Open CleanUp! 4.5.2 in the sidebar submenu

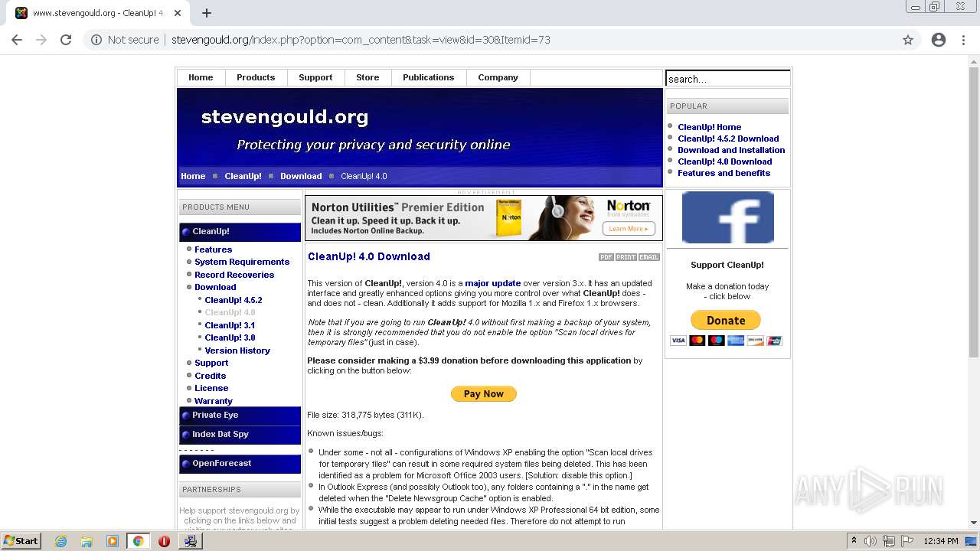coord(234,300)
